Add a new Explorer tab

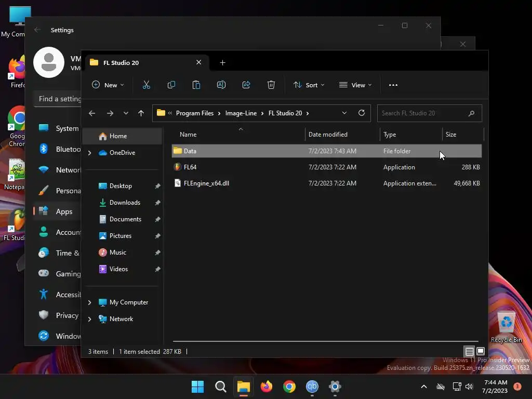(222, 62)
